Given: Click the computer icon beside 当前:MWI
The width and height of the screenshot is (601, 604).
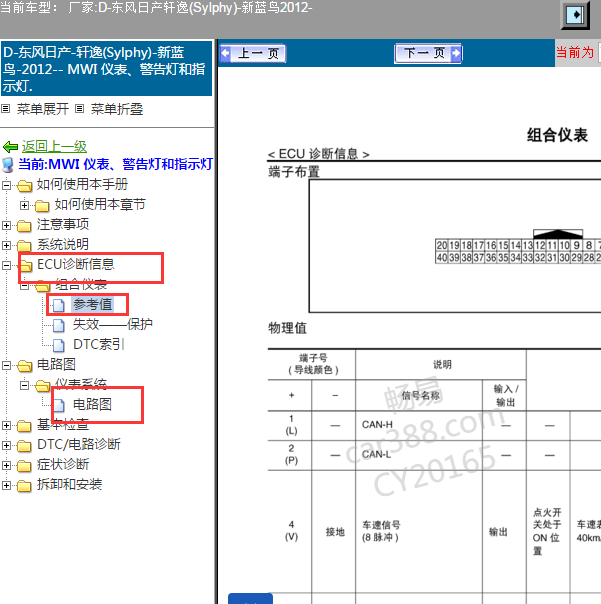Looking at the screenshot, I should pos(8,165).
